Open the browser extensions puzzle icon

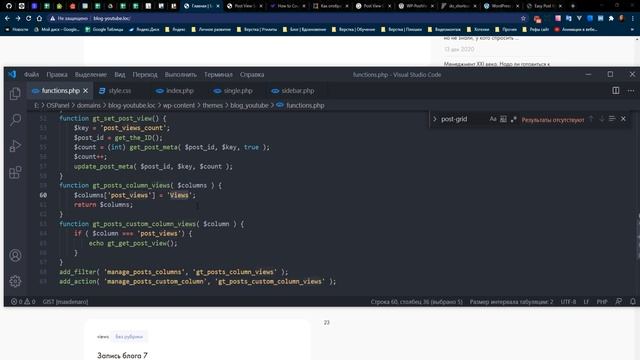611,18
